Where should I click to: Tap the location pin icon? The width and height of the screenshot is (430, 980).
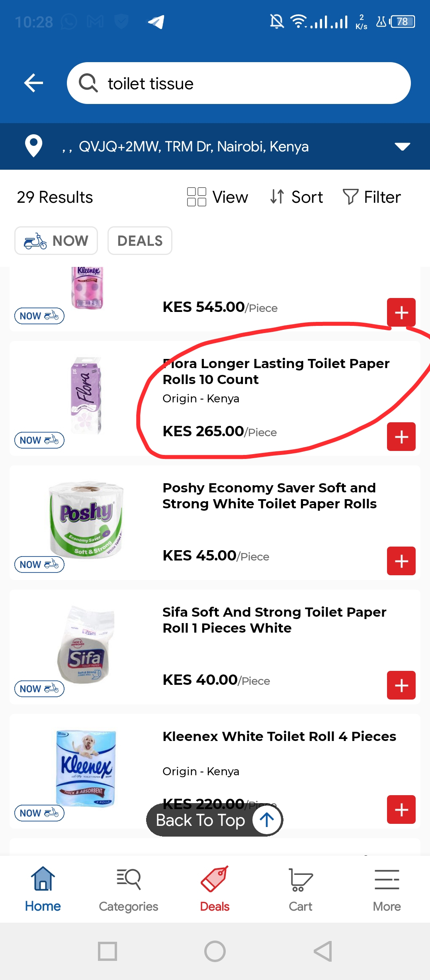tap(33, 146)
